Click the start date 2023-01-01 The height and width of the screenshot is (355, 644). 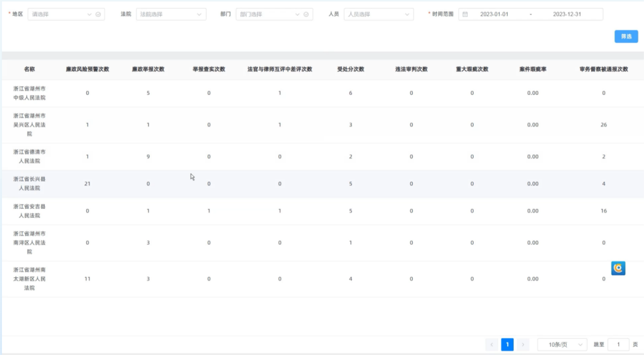pyautogui.click(x=494, y=14)
